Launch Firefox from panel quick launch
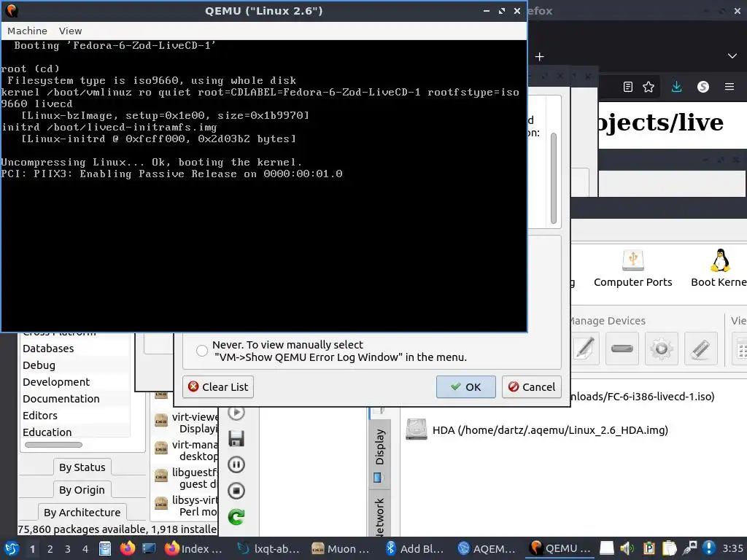 [127, 549]
